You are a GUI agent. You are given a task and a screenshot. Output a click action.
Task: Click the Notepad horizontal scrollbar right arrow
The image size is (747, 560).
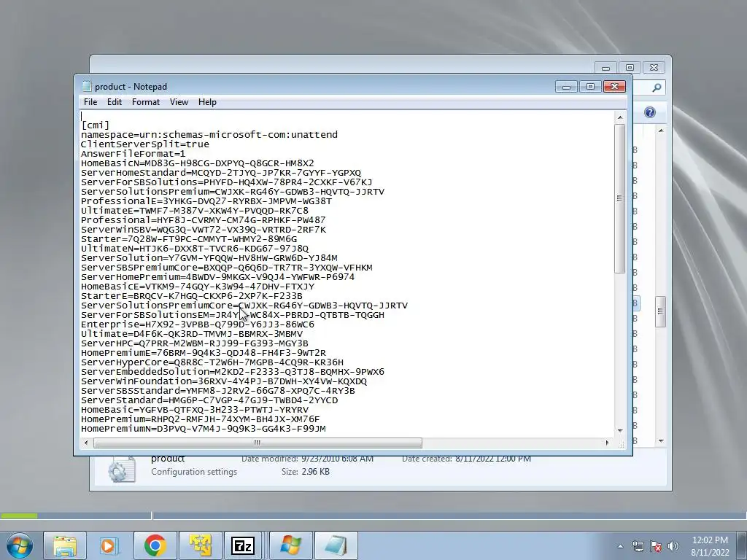607,443
